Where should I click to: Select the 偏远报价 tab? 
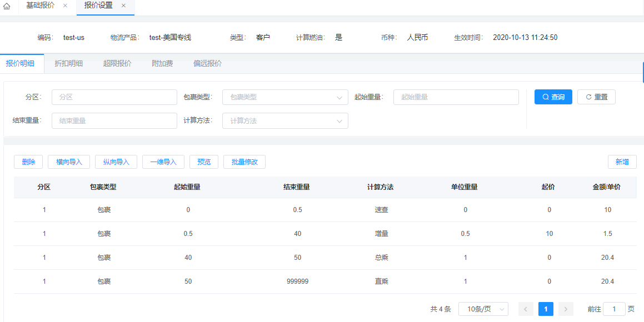coord(207,63)
